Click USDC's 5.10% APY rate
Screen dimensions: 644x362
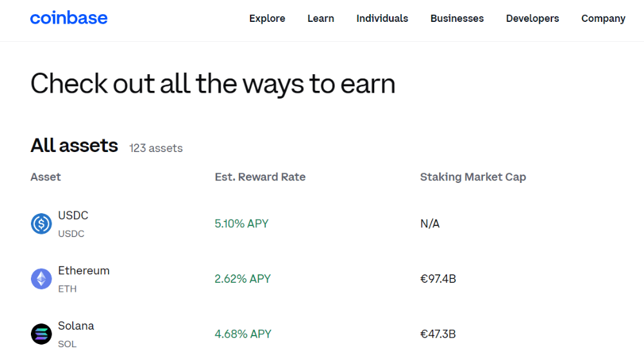tap(241, 224)
